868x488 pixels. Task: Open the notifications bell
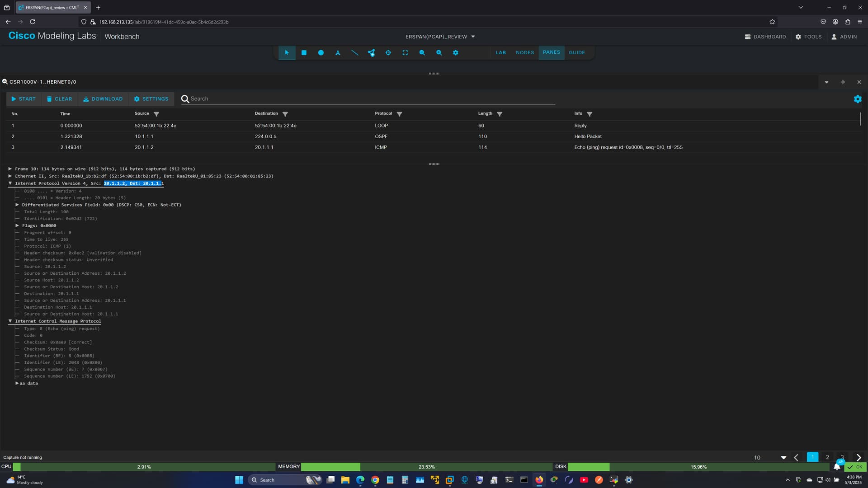tap(837, 467)
